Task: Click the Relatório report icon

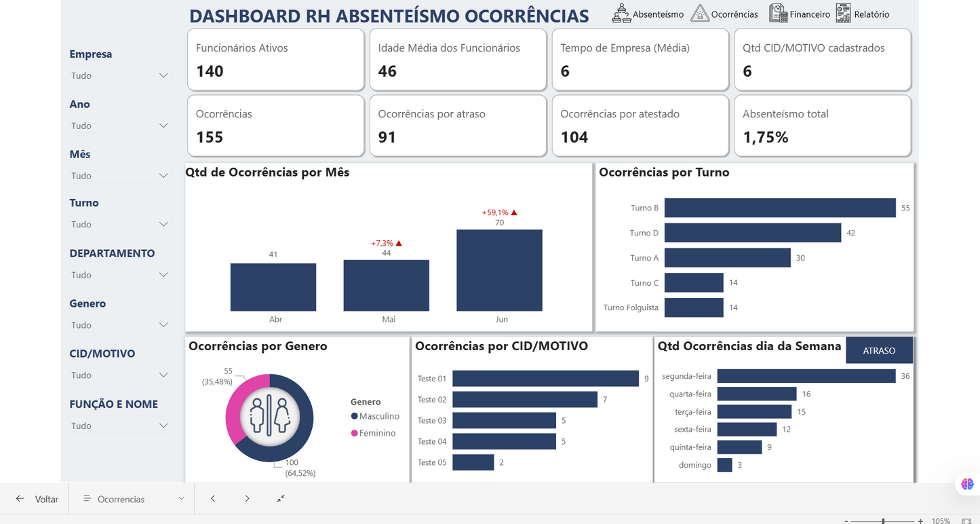Action: (x=843, y=13)
